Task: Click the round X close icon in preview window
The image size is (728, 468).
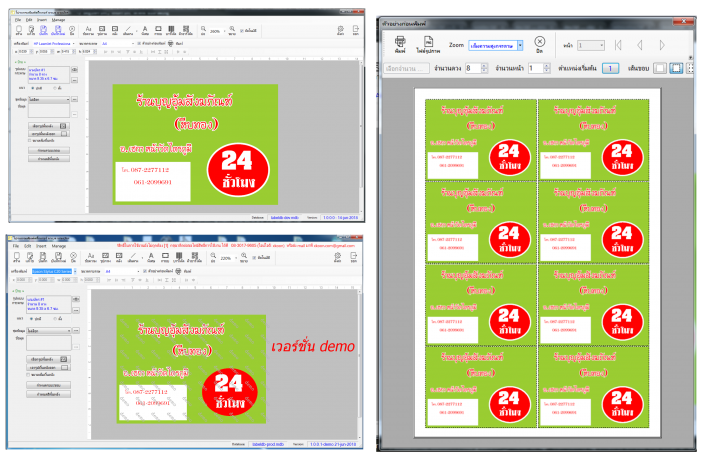Action: [x=540, y=44]
